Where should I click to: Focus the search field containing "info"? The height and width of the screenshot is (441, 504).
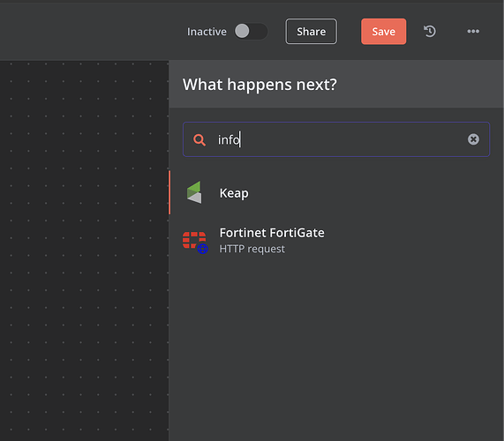pyautogui.click(x=336, y=139)
